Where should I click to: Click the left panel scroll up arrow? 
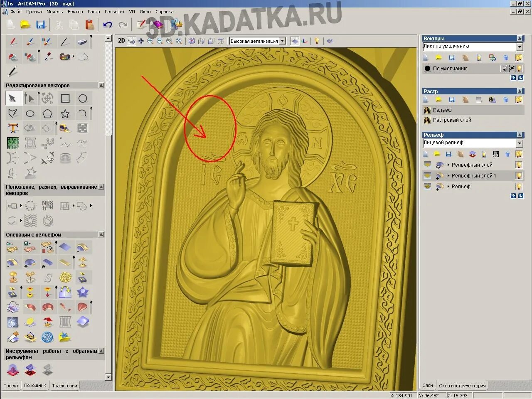(108, 38)
